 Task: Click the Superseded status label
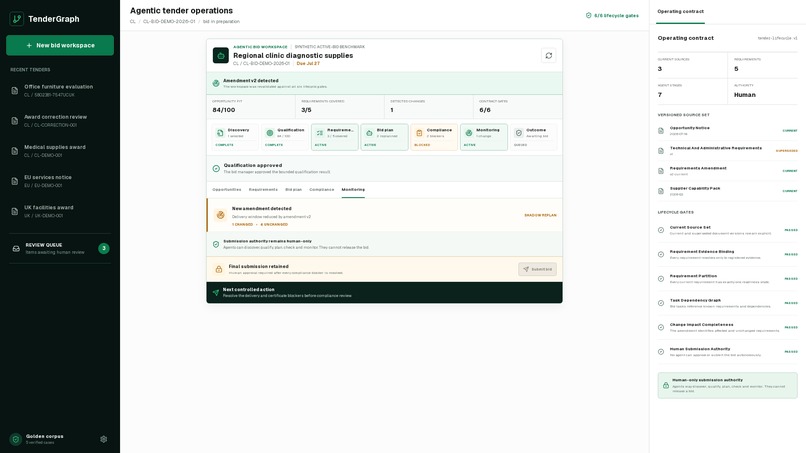786,151
